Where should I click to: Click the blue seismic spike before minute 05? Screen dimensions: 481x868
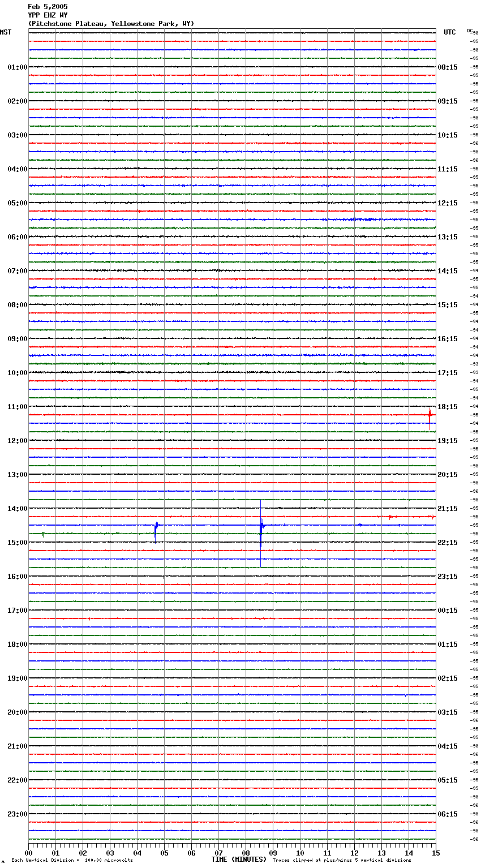pyautogui.click(x=156, y=531)
